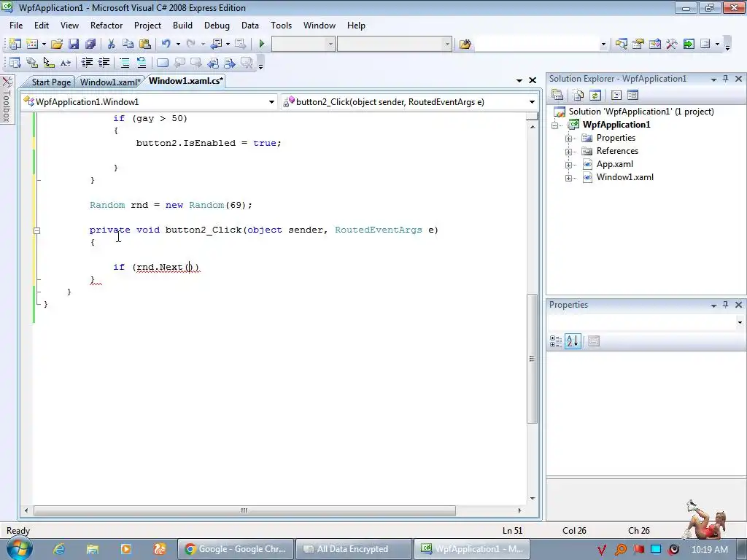Decrease line indent in the text editor toolbar
This screenshot has height=560, width=747.
87,63
